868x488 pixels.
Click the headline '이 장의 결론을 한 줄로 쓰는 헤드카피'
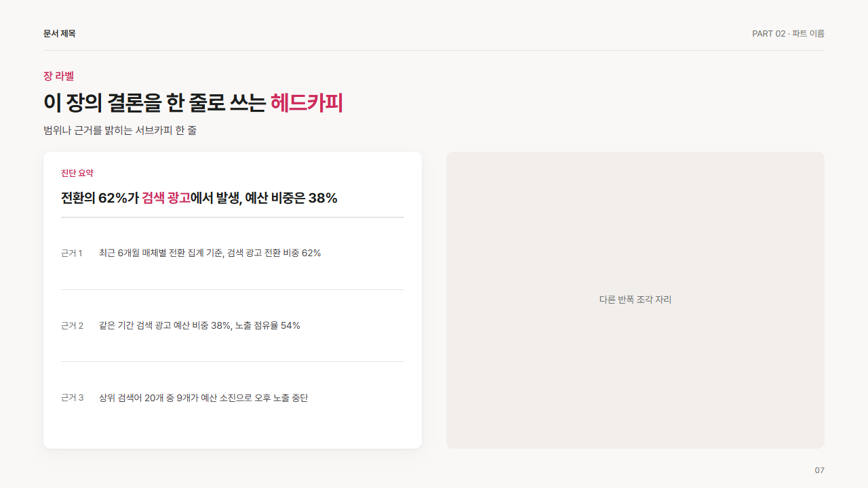193,102
